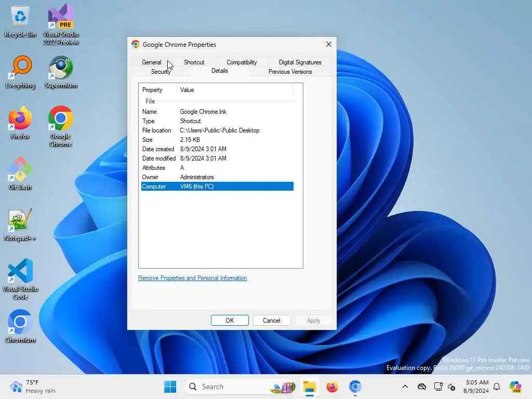Image resolution: width=532 pixels, height=399 pixels.
Task: Click OK in the Properties dialog
Action: [x=230, y=320]
